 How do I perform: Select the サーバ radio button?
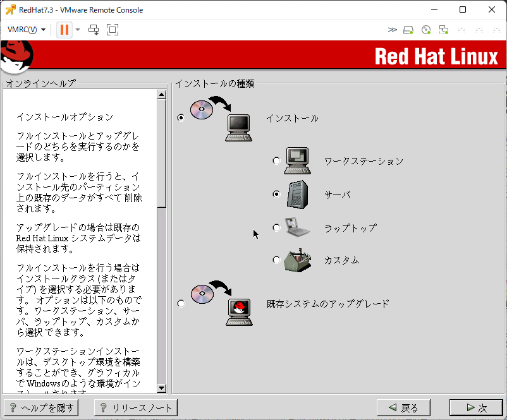pyautogui.click(x=276, y=194)
